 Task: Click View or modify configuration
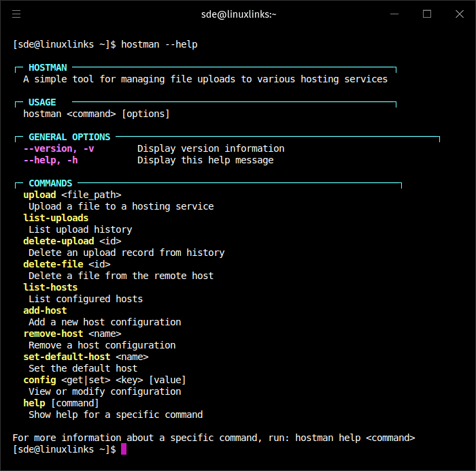[x=105, y=391]
